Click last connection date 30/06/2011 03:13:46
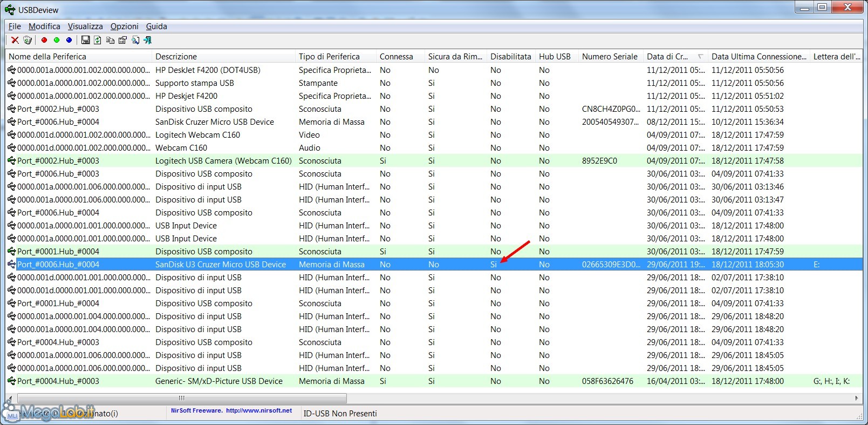868x425 pixels. pos(747,186)
